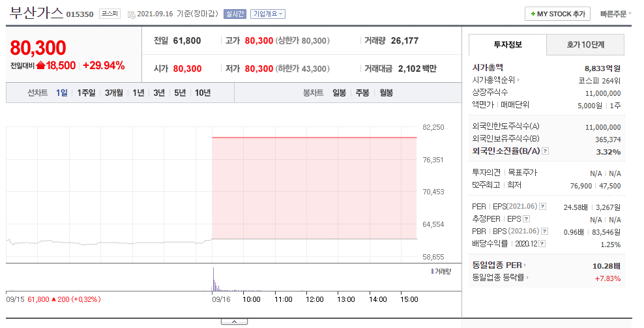Click the stock code 015350
Viewport: 644px width, 328px height.
click(80, 14)
